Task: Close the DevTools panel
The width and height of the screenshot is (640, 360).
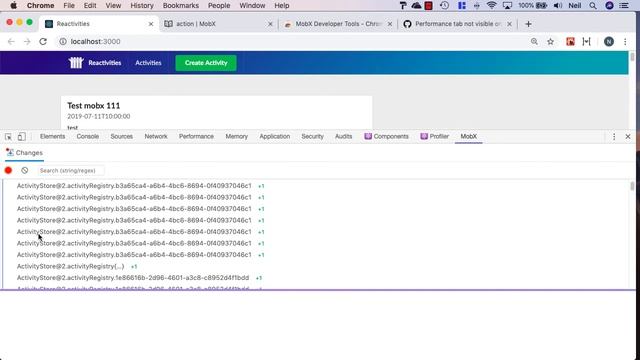Action: click(x=628, y=137)
